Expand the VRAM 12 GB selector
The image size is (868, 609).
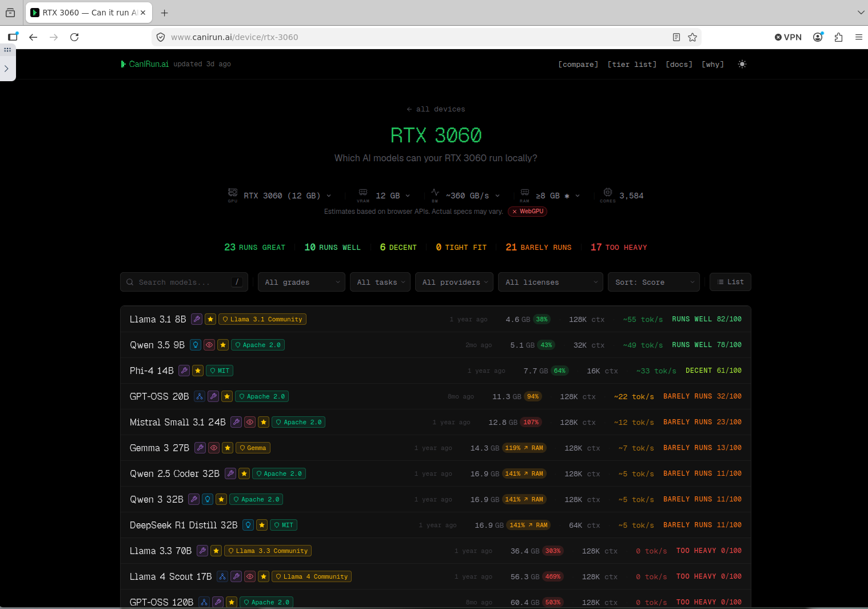[x=392, y=195]
